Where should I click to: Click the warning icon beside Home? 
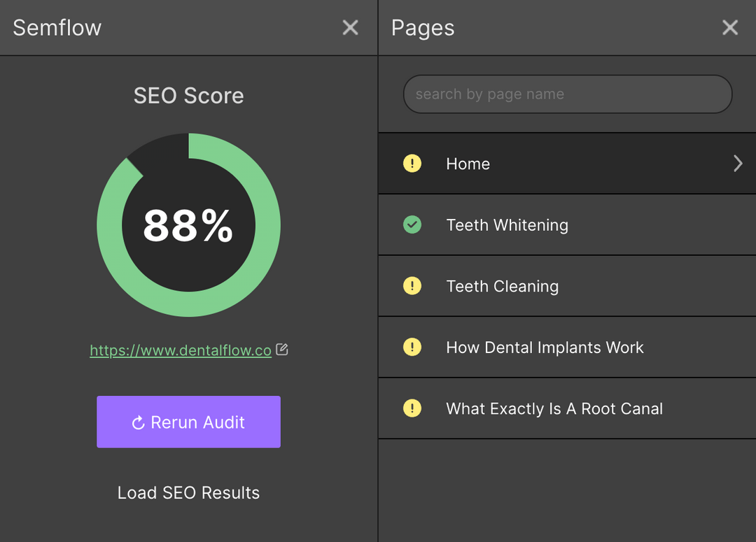[412, 163]
